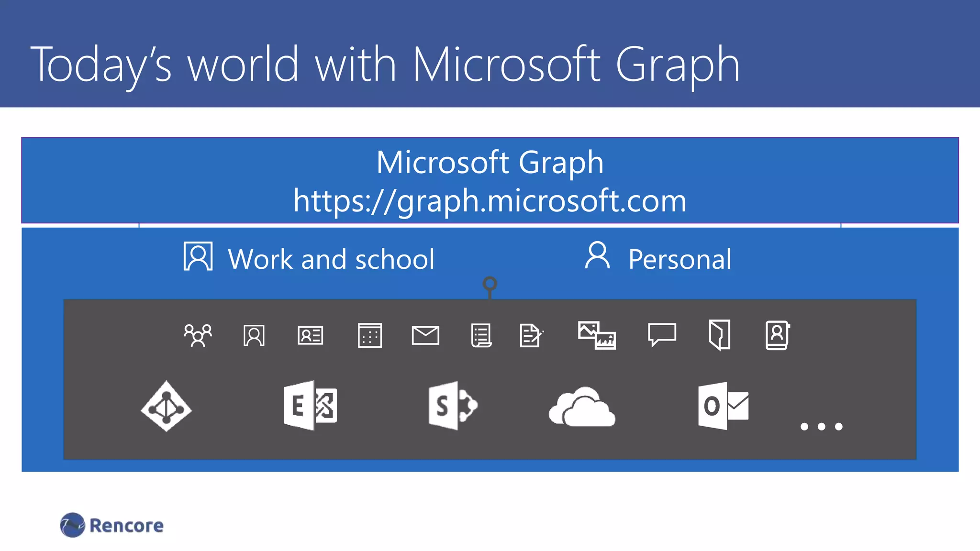Select the "Work and school" label
Image resolution: width=980 pixels, height=551 pixels.
pos(331,259)
